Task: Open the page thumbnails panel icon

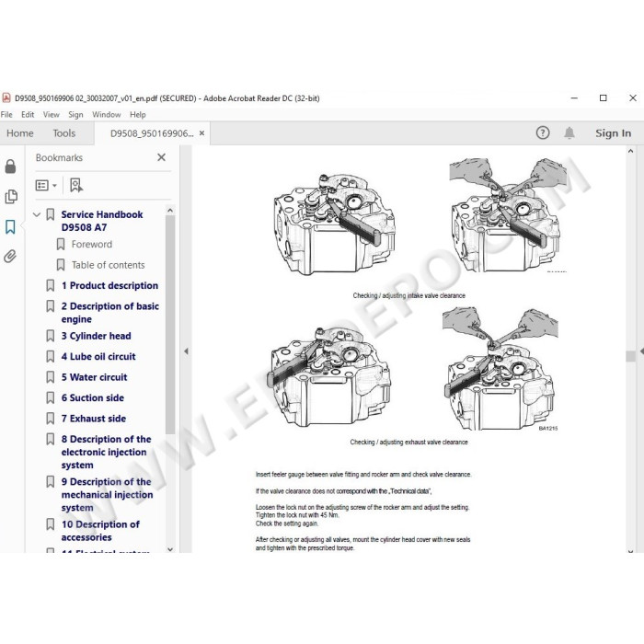Action: point(11,197)
